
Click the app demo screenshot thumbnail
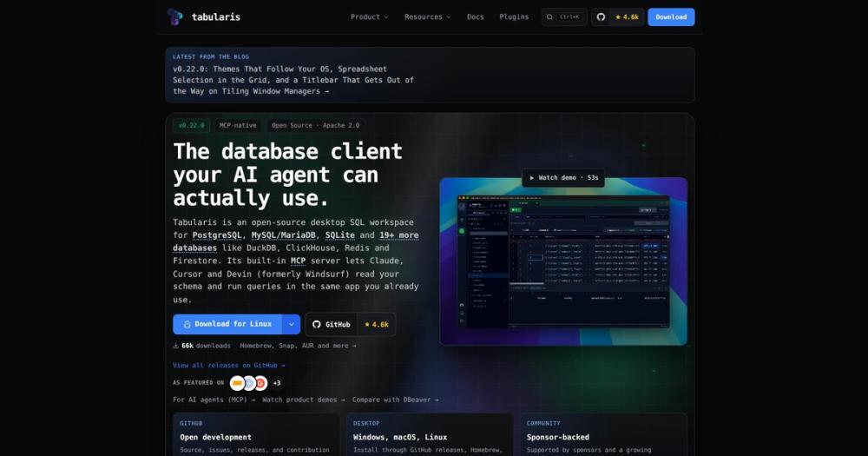(x=563, y=261)
